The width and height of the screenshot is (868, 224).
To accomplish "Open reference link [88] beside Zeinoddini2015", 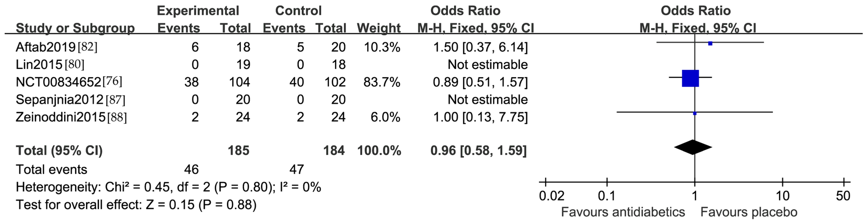I will pyautogui.click(x=117, y=117).
